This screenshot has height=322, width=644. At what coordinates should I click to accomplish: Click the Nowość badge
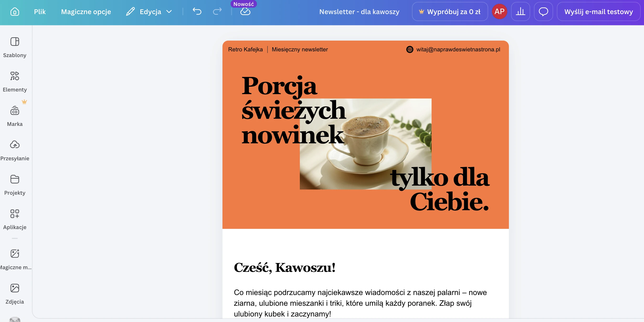coord(243,4)
